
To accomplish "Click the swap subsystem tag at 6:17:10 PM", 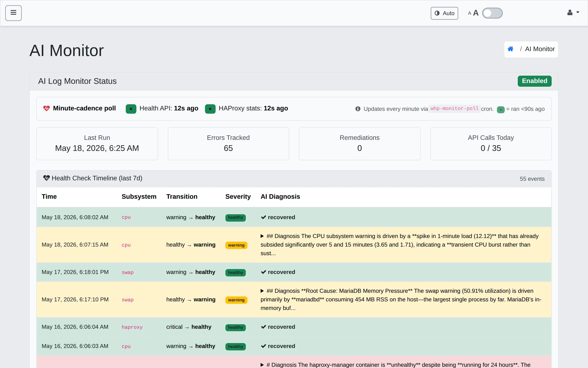I will click(x=128, y=300).
